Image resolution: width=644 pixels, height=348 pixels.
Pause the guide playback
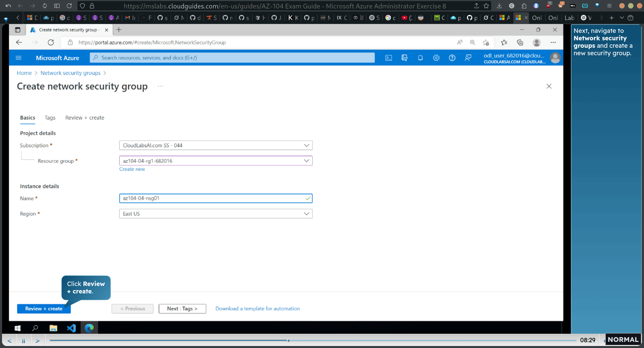click(x=23, y=341)
